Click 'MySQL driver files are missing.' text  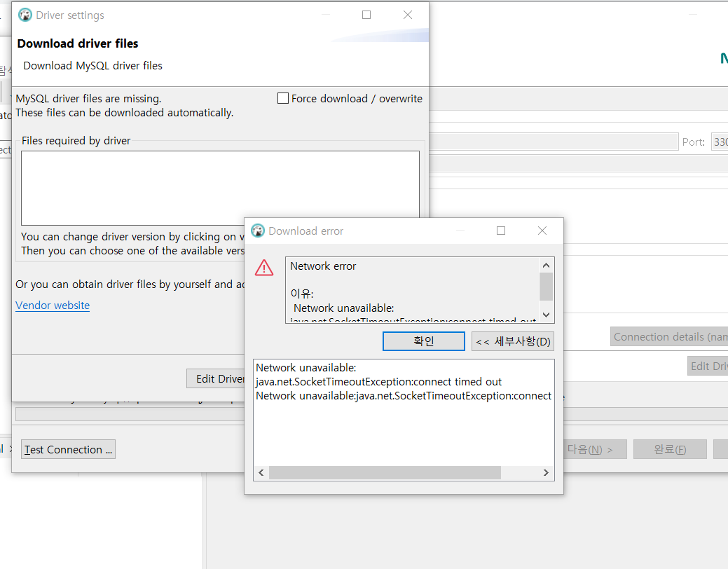(89, 99)
